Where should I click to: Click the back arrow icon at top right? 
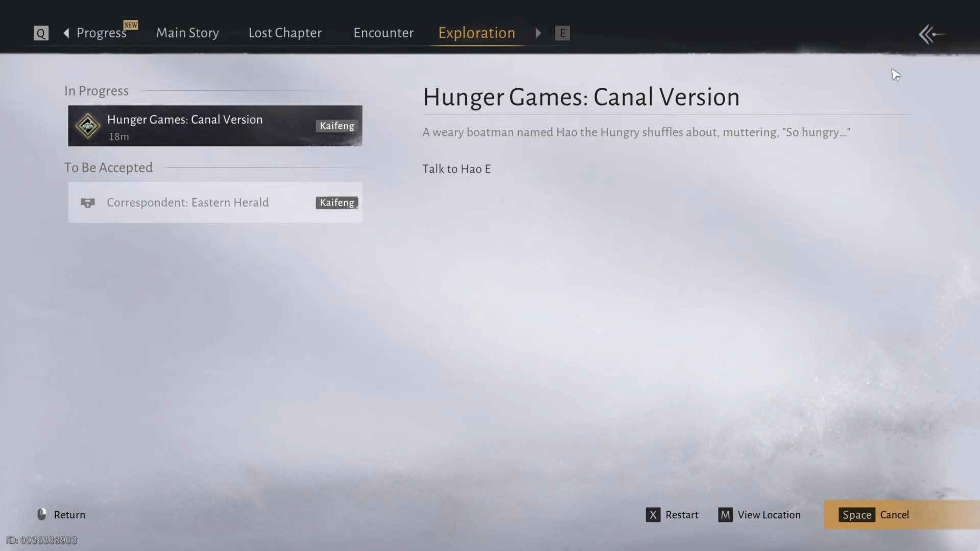931,34
